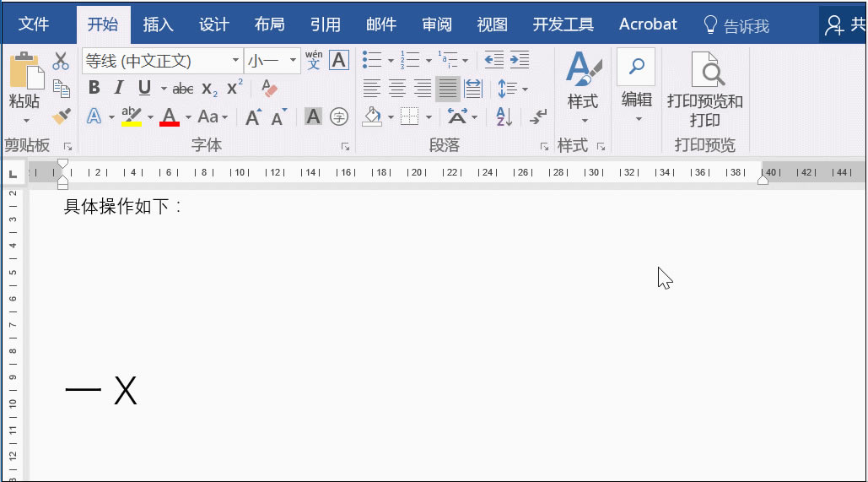
Task: Switch to the 插入 Insert tab
Action: coord(159,24)
